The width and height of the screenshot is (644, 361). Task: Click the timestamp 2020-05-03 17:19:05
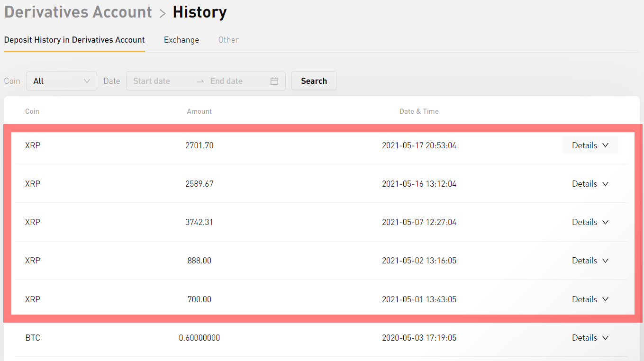tap(419, 338)
